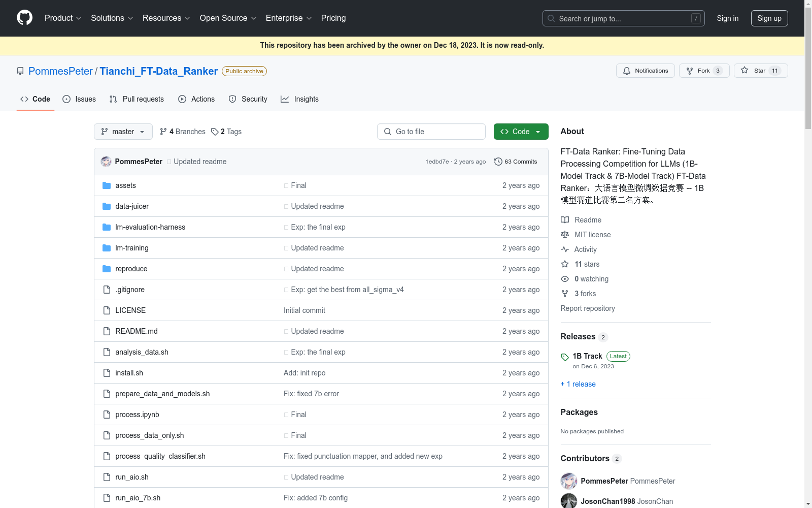This screenshot has height=508, width=812.
Task: Click the fork icon beside 3 forks
Action: pyautogui.click(x=565, y=294)
